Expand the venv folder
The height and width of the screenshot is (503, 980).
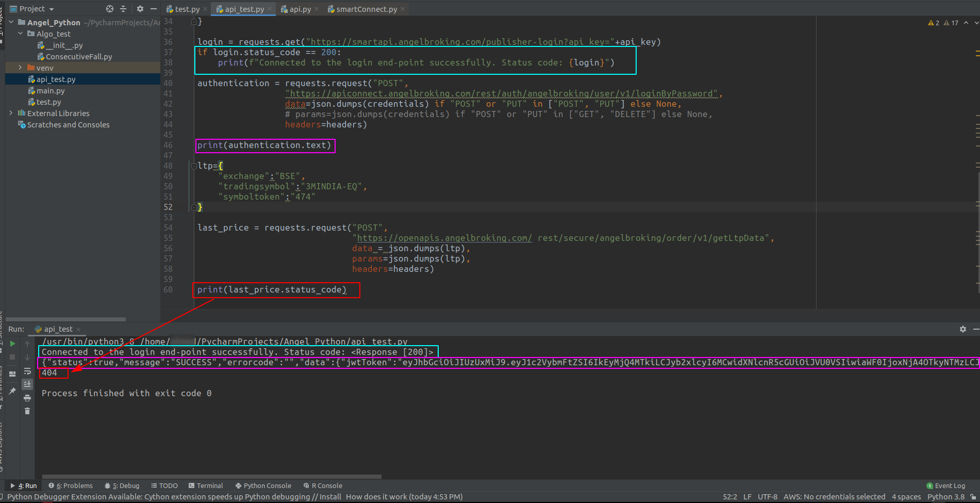pos(21,68)
